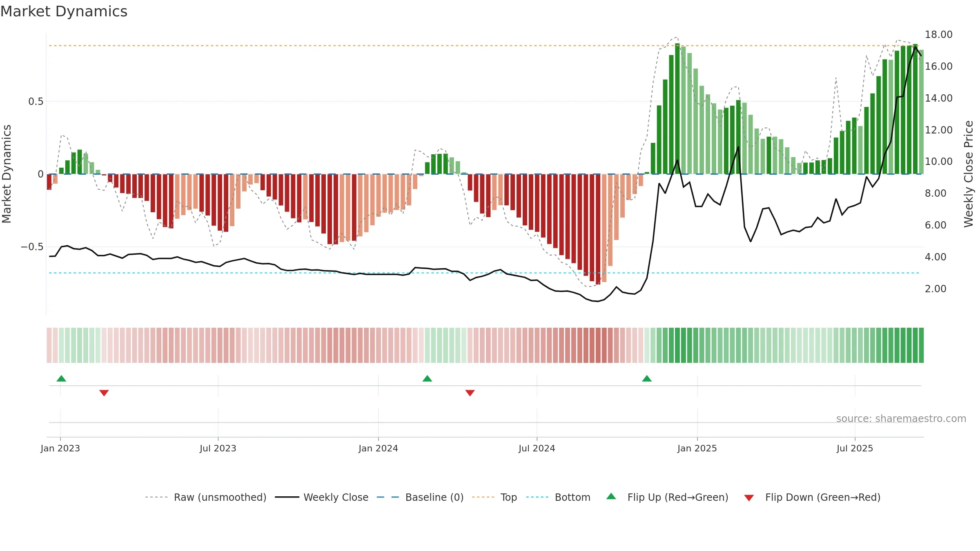The image size is (980, 551).
Task: Click the green flip-up marker near Jan 2023
Action: 61,378
